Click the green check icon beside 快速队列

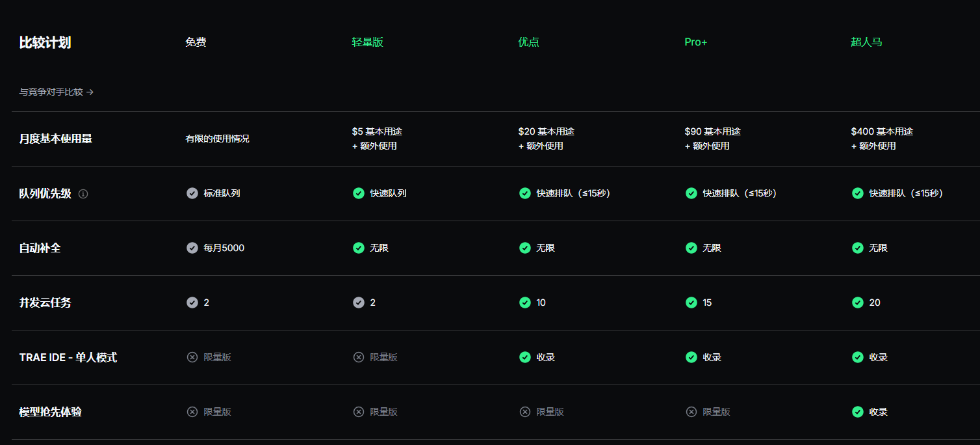pos(359,193)
